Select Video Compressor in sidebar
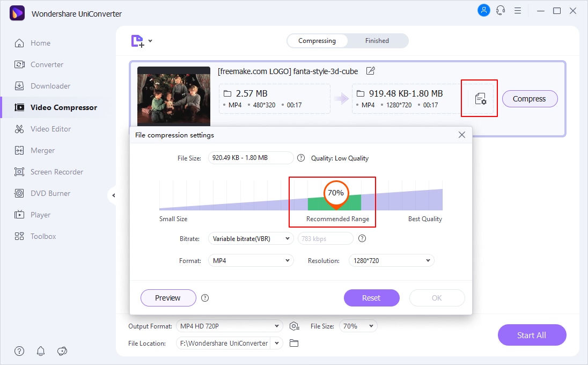588x365 pixels. [56, 107]
